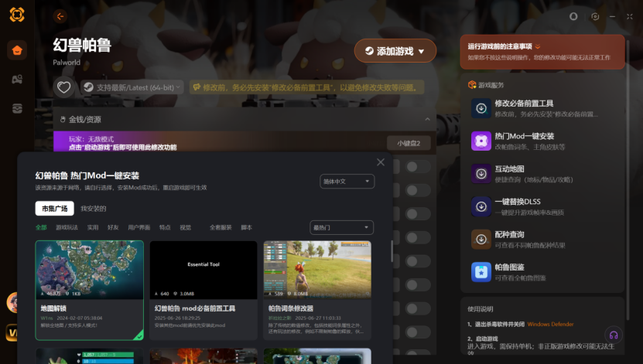Viewport: 643px width, 364px height.
Task: Filter mods by 特点
Action: [165, 227]
